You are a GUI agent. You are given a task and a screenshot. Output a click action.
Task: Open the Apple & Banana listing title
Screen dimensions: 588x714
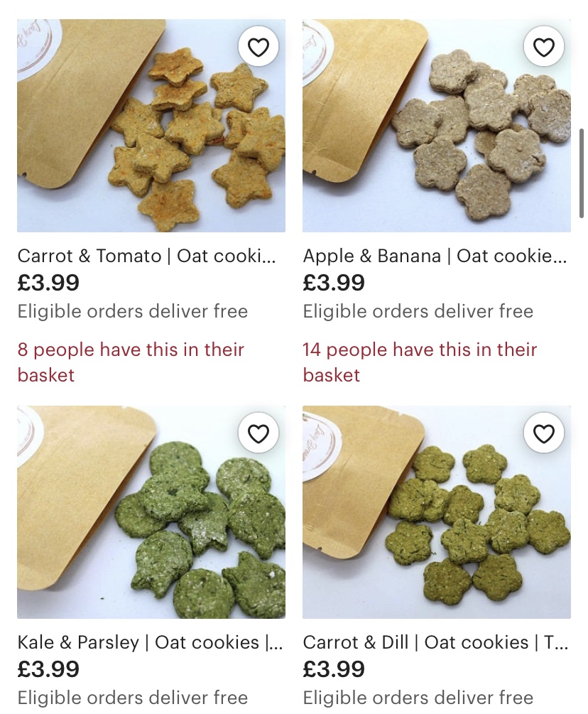[x=435, y=256]
